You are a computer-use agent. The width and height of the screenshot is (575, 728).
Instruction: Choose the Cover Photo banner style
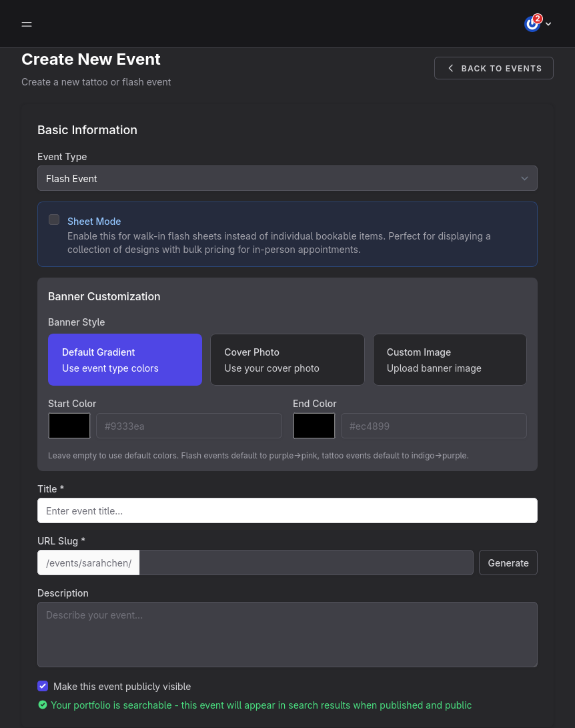[287, 360]
